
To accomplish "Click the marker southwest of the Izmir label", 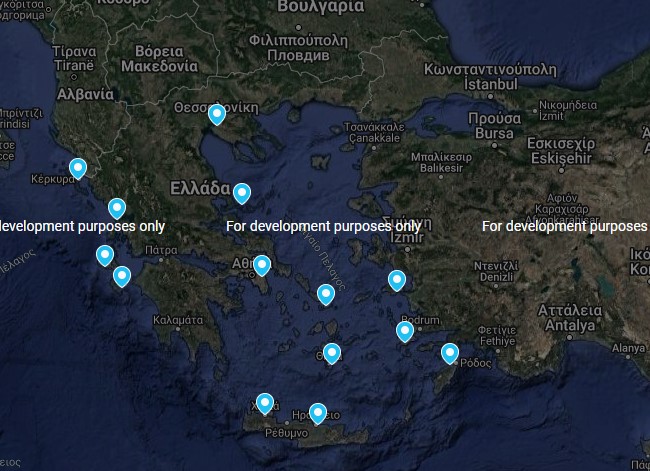I will tap(396, 279).
